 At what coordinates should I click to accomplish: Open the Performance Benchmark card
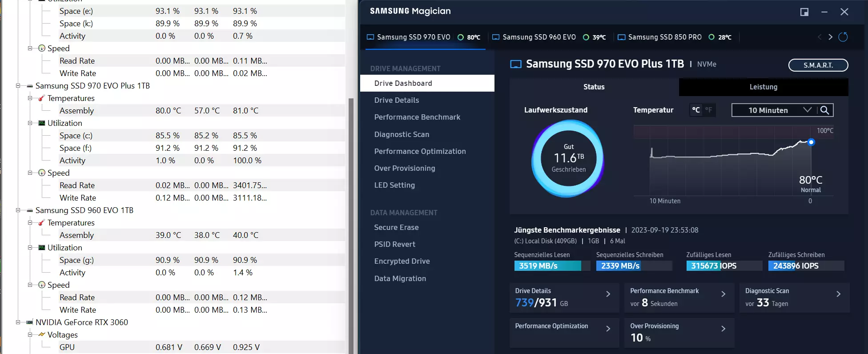tap(679, 298)
